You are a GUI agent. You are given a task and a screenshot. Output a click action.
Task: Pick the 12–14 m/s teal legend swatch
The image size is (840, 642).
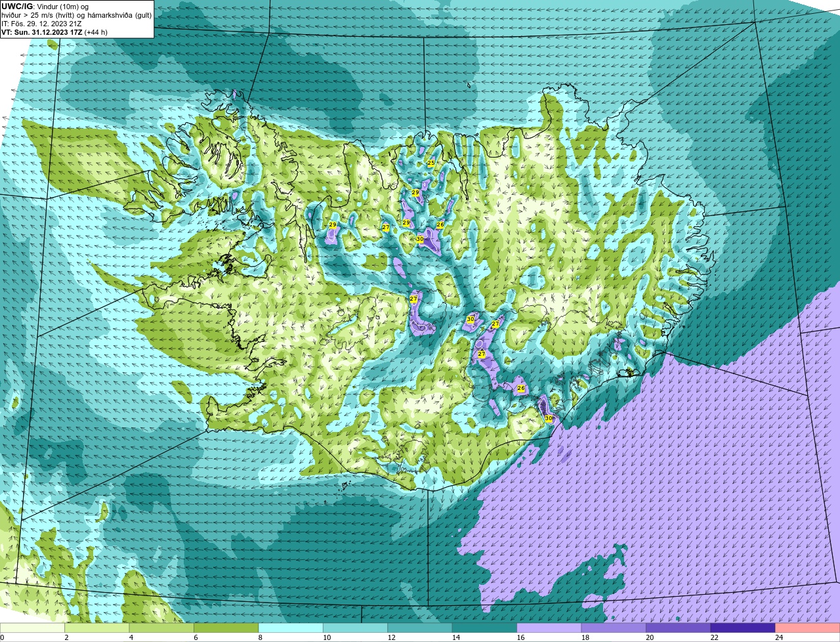tap(420, 628)
